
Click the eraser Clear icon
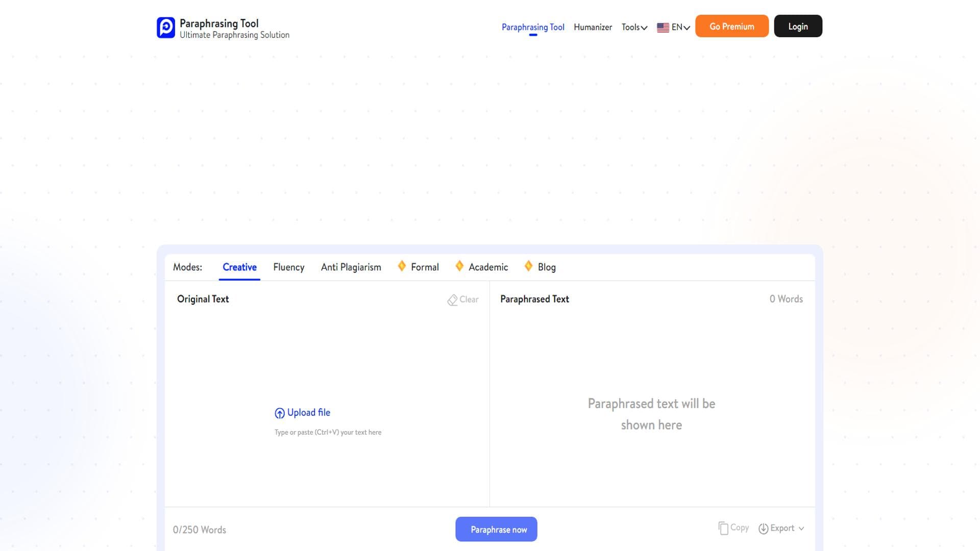(x=452, y=300)
